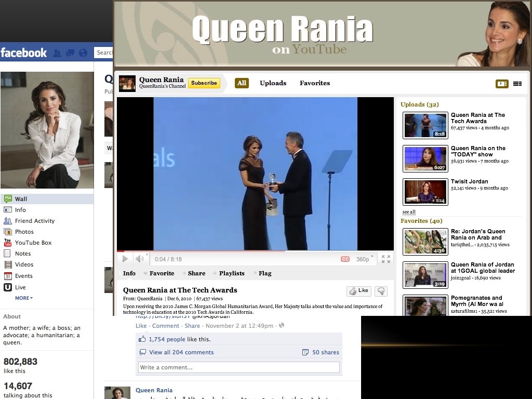Open Re: Jordan's Queen Rania favorite video

tap(425, 242)
